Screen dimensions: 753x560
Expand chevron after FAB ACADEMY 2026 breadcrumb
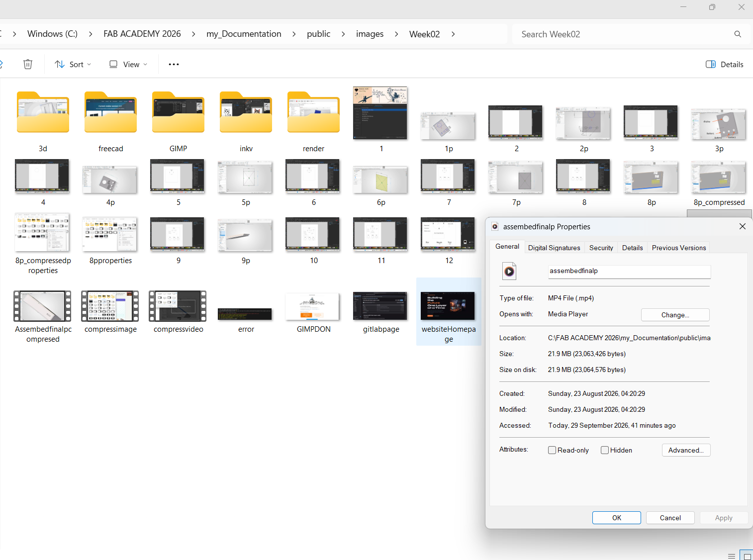point(193,34)
